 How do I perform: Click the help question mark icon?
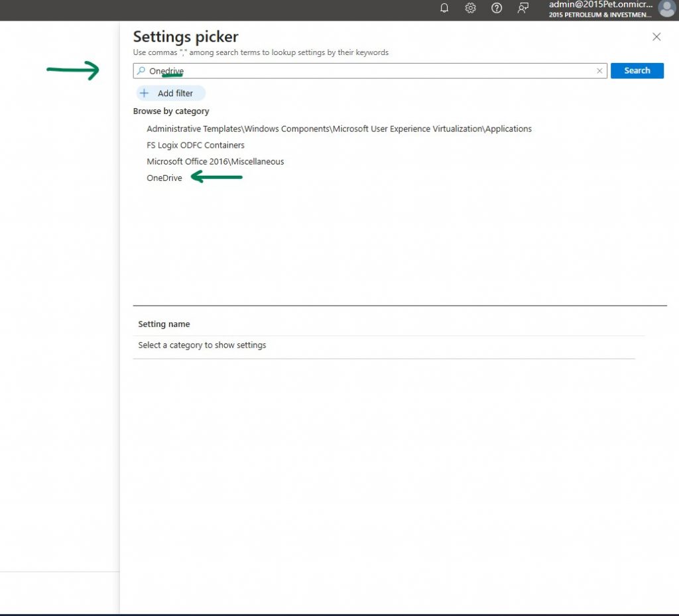(x=497, y=9)
